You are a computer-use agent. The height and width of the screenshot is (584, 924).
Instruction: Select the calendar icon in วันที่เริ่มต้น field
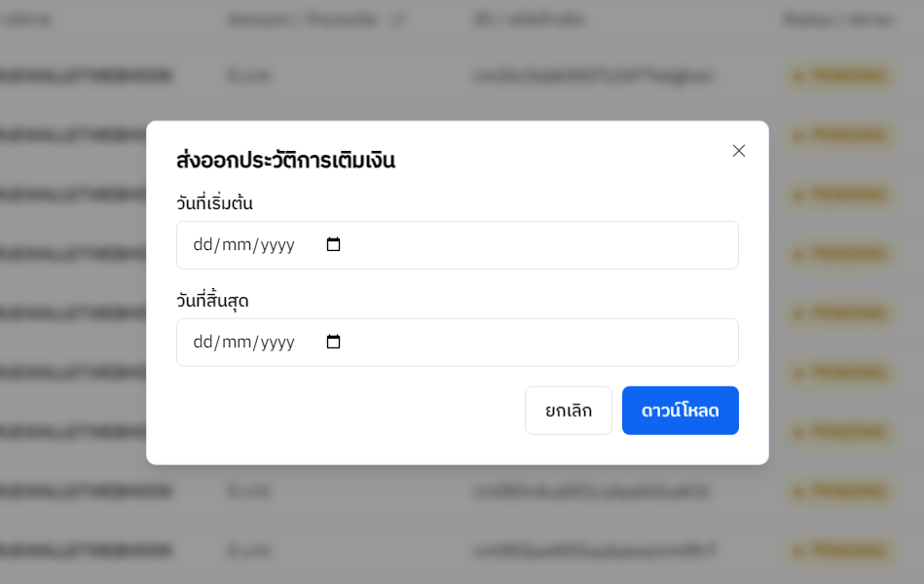coord(333,244)
